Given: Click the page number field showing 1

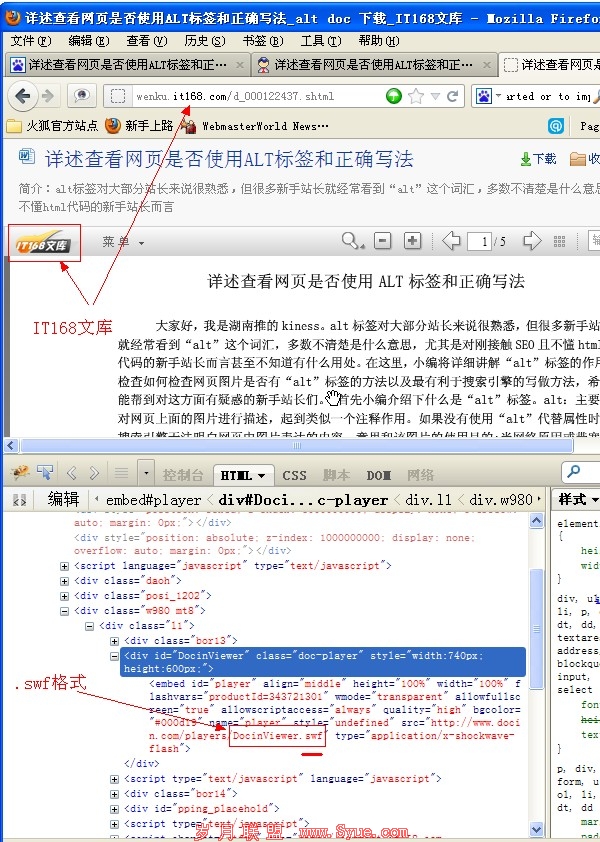Looking at the screenshot, I should point(479,241).
